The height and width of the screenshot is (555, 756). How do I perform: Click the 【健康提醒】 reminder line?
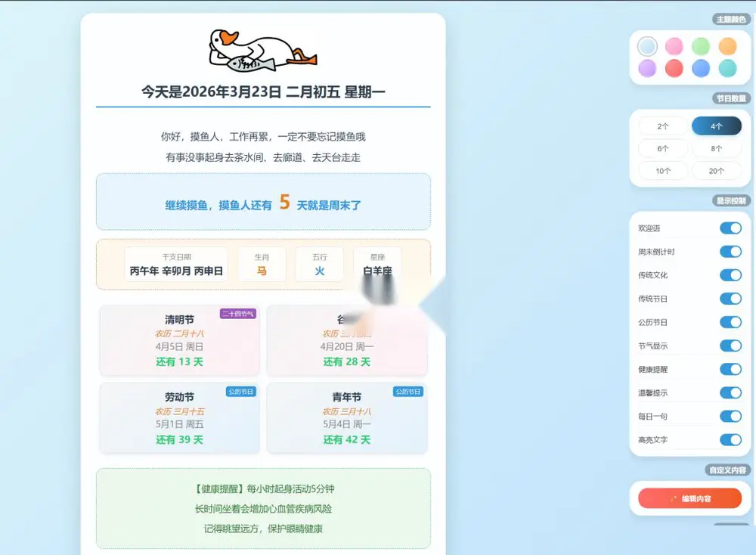263,489
